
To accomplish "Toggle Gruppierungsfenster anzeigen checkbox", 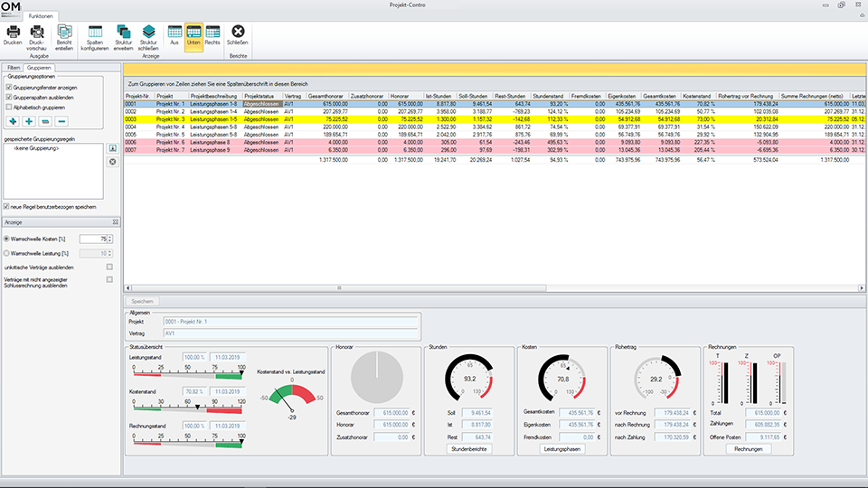I will click(9, 88).
